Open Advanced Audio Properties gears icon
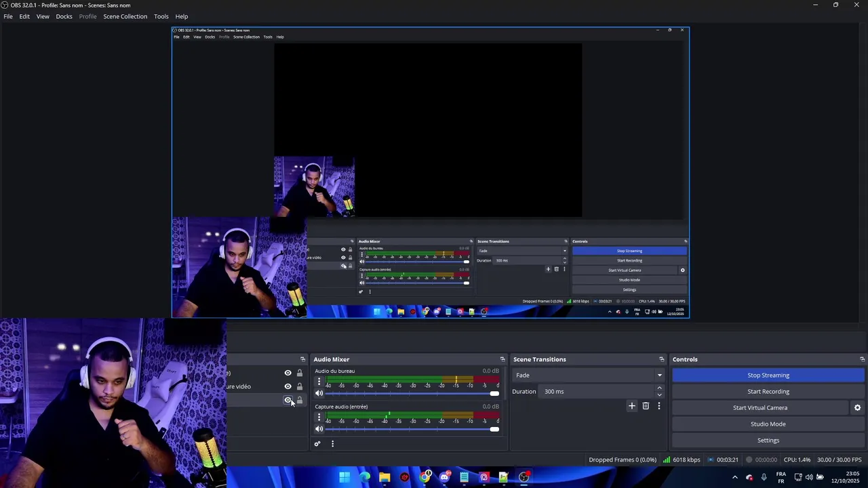868x488 pixels. (x=317, y=444)
